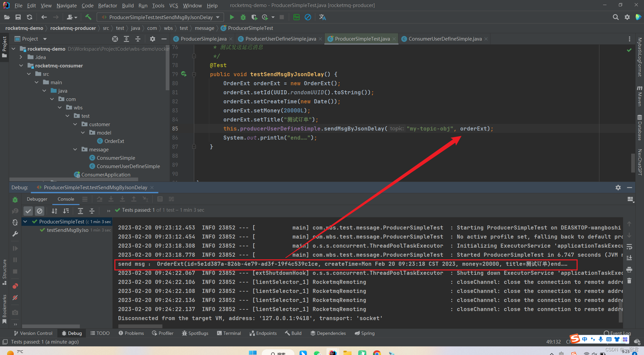The image size is (644, 355).
Task: Mute breakpoints icon in debug sidebar
Action: pos(15,298)
